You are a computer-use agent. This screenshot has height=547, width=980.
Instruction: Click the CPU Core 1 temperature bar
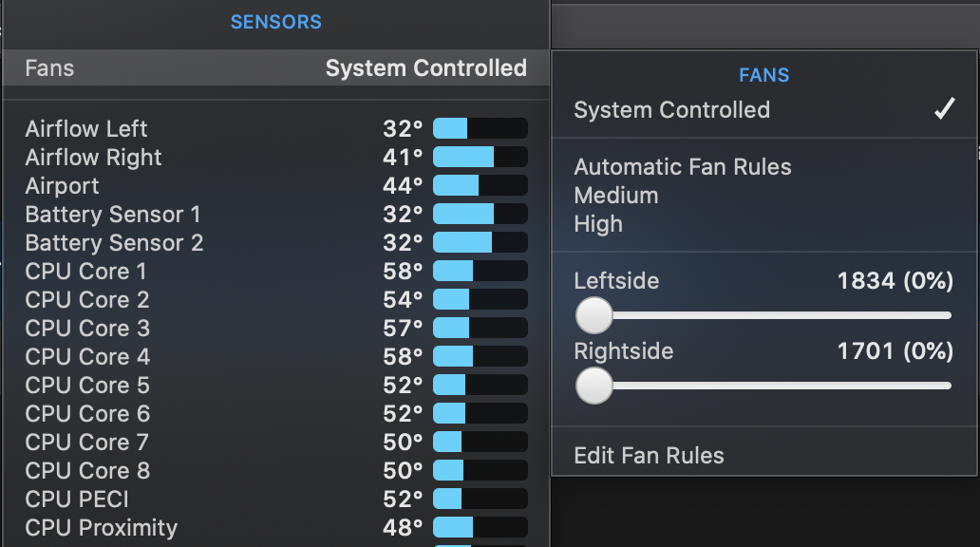point(480,272)
